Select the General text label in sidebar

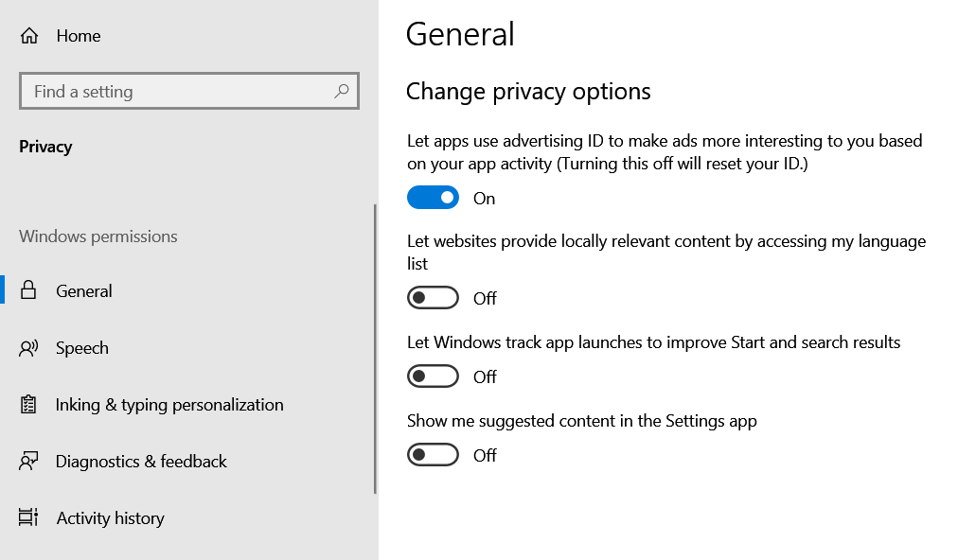[x=84, y=291]
